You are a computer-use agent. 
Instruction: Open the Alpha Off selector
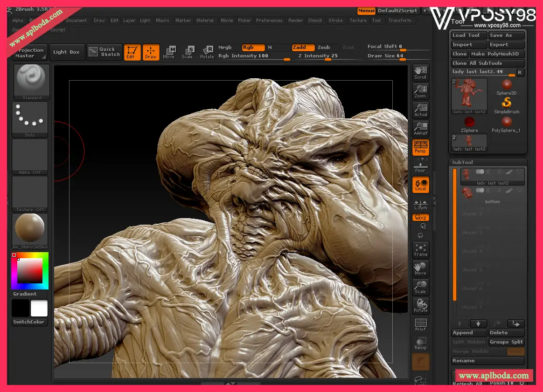30,156
